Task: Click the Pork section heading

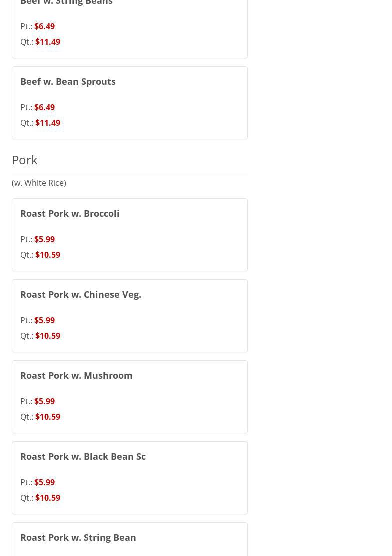Action: [x=25, y=160]
